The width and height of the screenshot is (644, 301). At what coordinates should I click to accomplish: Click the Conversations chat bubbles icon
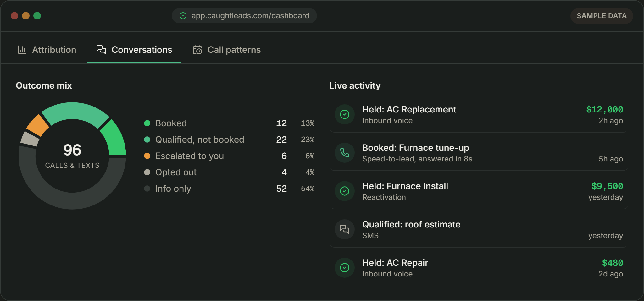coord(101,50)
